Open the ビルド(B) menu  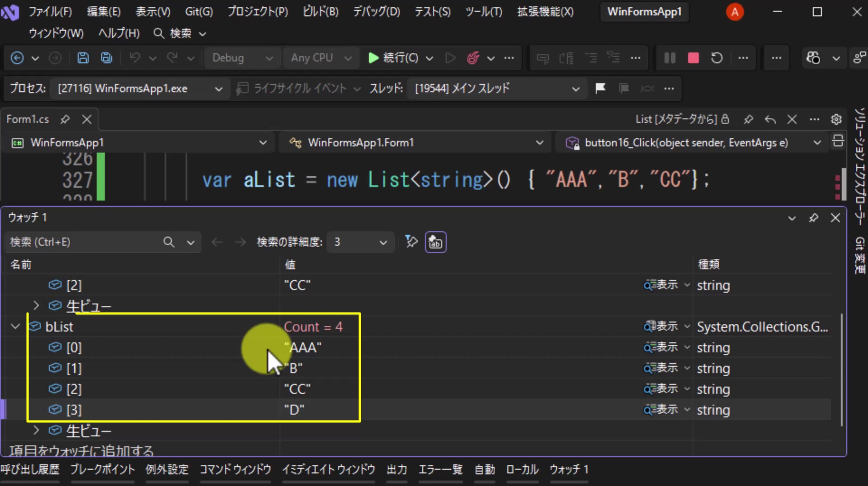coord(321,12)
